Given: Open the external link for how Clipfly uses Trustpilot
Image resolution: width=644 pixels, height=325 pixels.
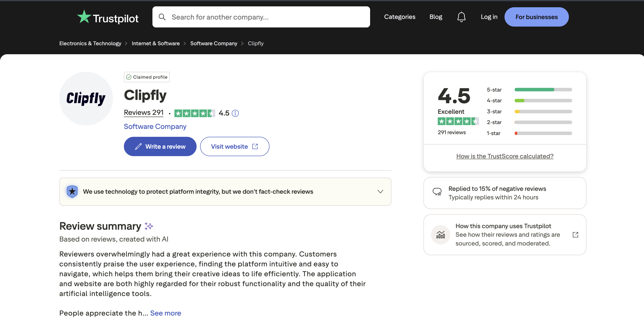Looking at the screenshot, I should [575, 235].
